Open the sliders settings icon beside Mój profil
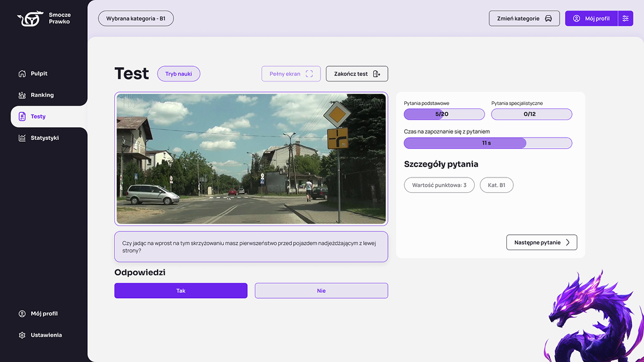The width and height of the screenshot is (644, 362). (x=625, y=19)
